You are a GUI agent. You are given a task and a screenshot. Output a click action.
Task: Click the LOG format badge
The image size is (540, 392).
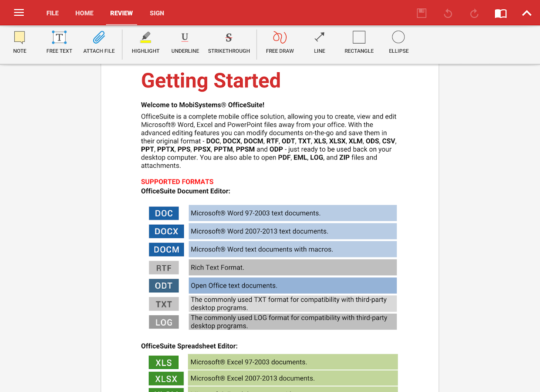click(x=164, y=322)
